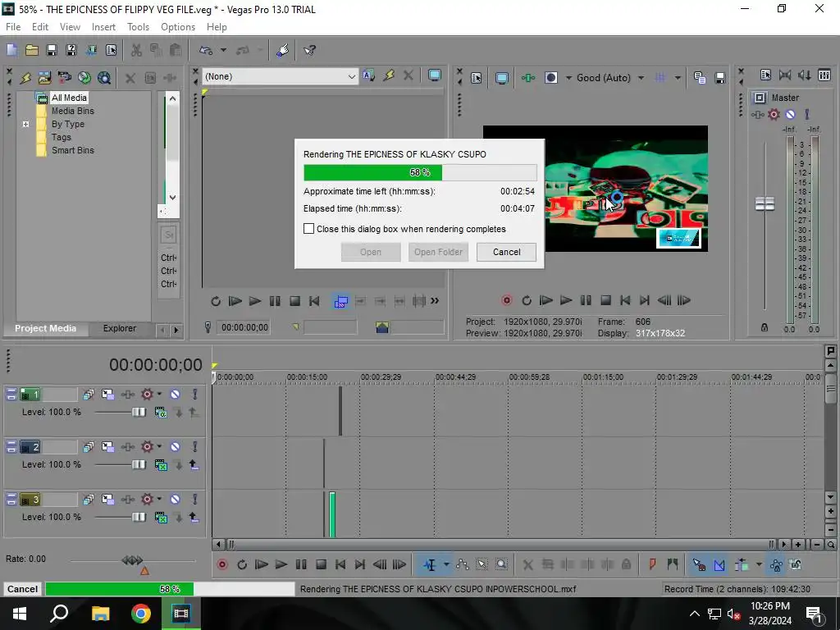Open the Options menu
840x630 pixels.
[178, 27]
